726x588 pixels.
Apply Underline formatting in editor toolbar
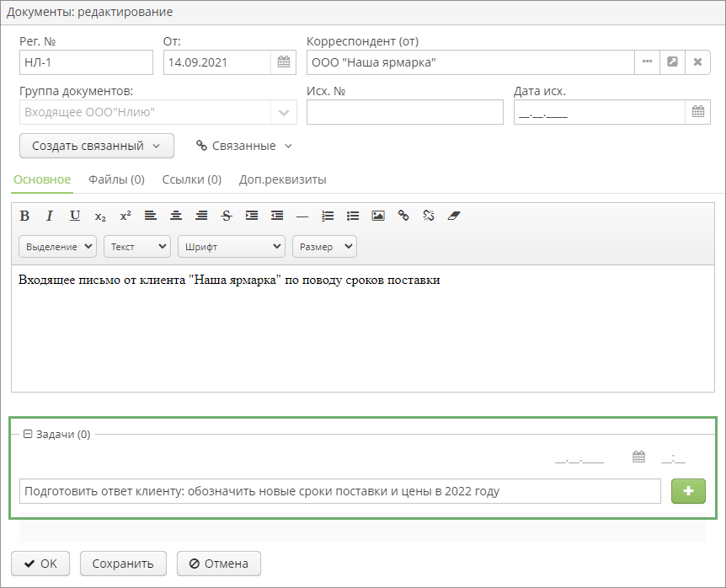75,216
